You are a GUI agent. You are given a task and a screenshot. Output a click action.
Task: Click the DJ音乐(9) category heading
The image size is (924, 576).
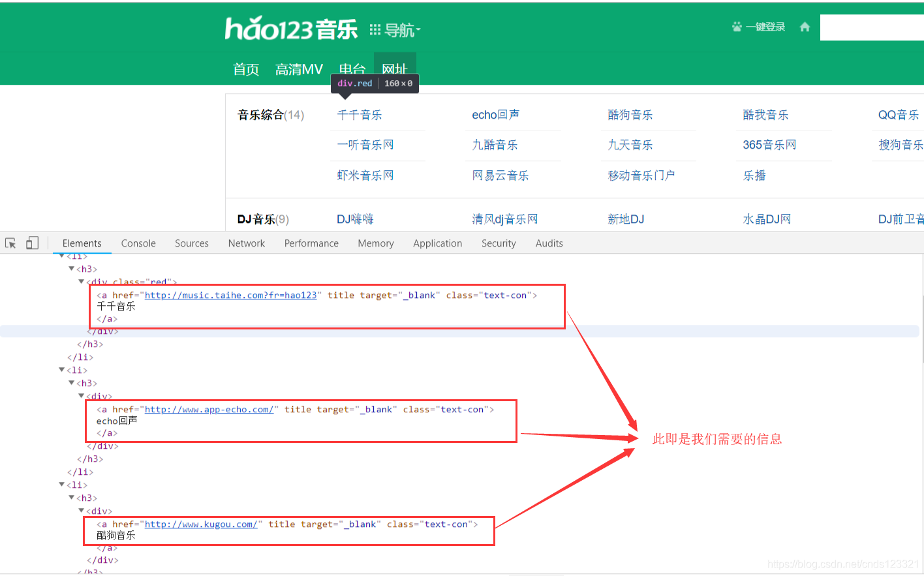coord(263,219)
